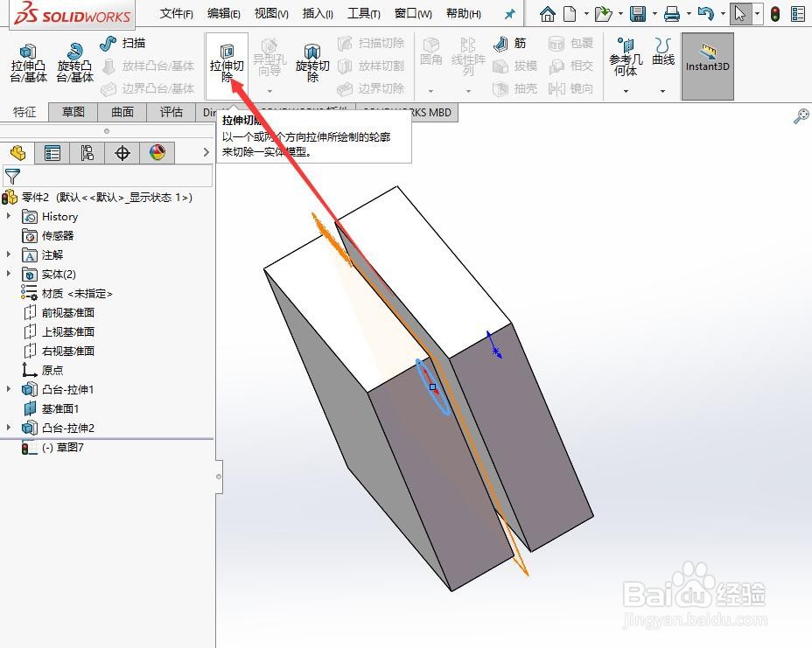
Task: Open the dropdown under 参考几何体
Action: (x=626, y=92)
